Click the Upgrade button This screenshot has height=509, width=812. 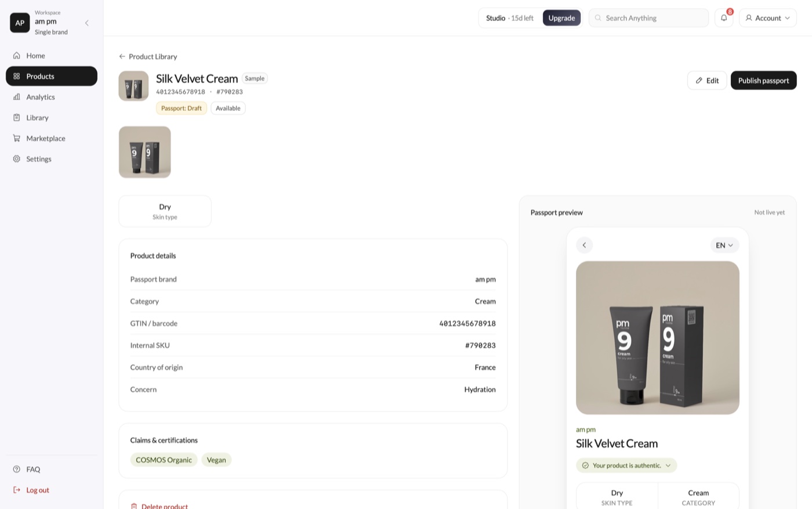(x=561, y=18)
